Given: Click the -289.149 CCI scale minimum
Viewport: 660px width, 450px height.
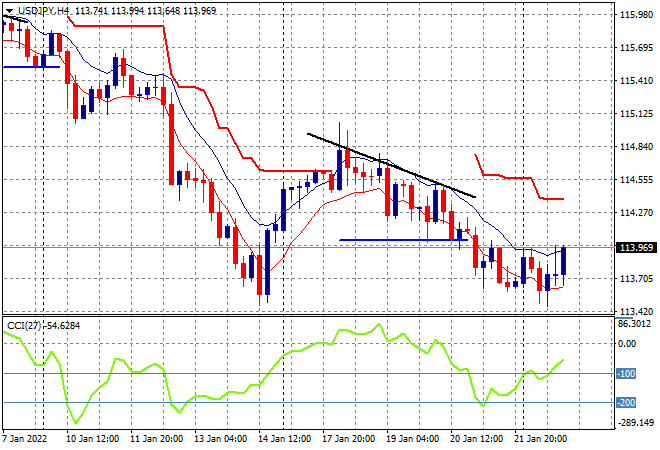Looking at the screenshot, I should (636, 422).
